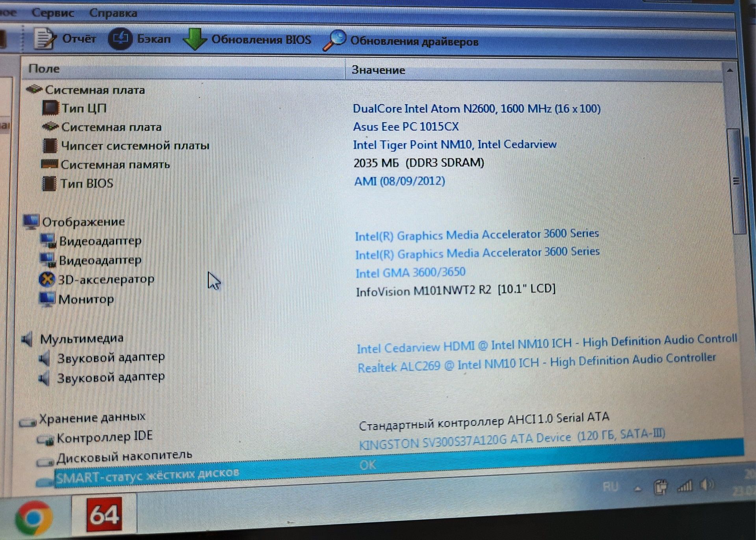Select the Контроллер IDE label
This screenshot has height=540, width=756.
coord(104,437)
